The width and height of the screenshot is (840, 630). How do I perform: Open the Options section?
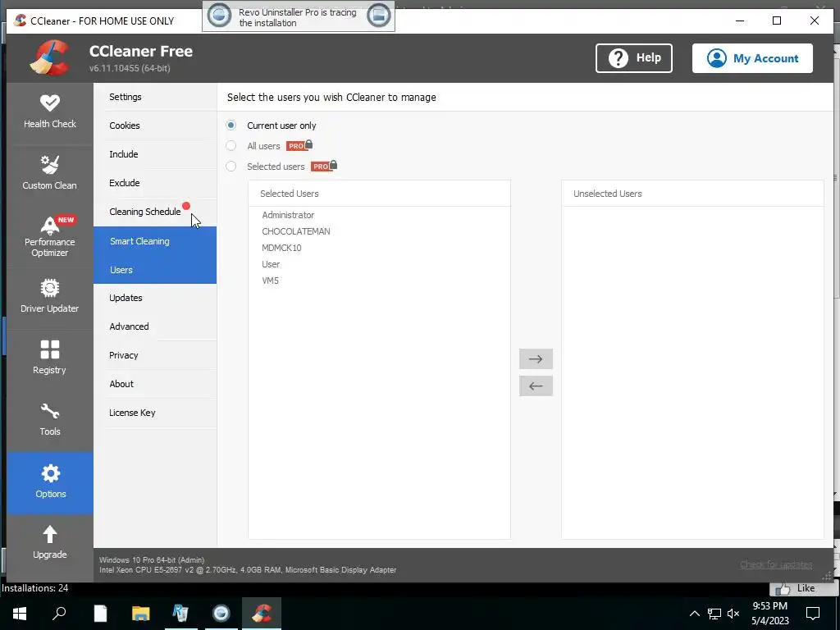(50, 483)
